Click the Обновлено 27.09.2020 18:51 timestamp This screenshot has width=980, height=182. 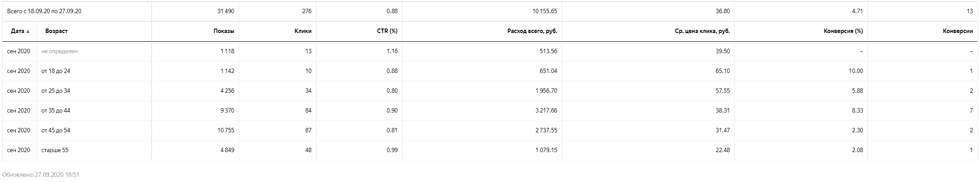[x=41, y=175]
